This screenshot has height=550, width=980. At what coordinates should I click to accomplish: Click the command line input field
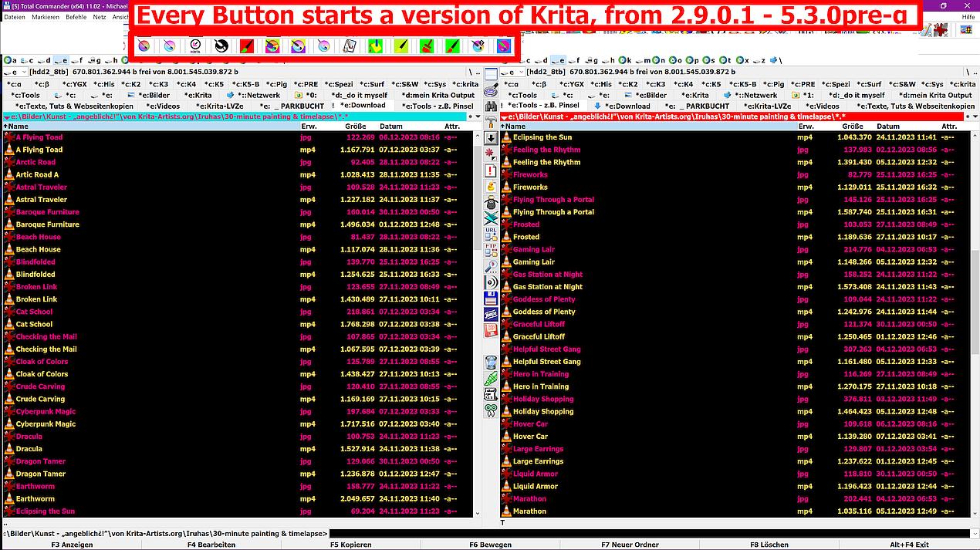(648, 533)
